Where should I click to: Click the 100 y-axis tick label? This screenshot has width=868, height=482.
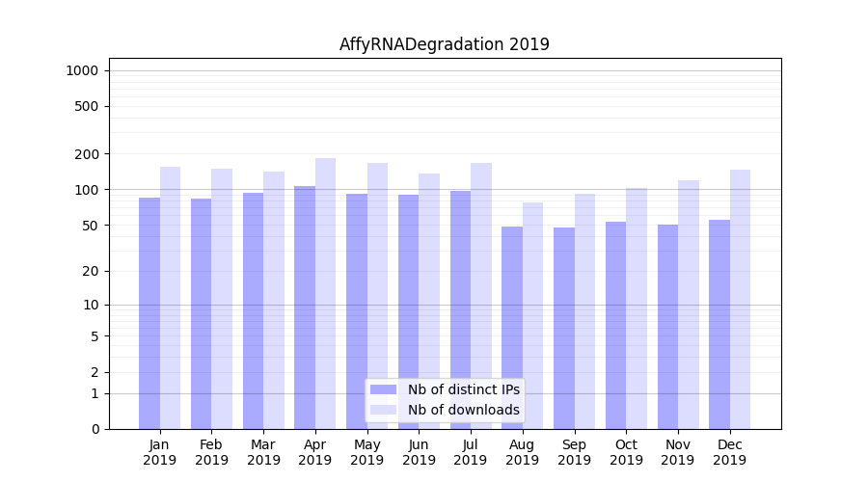tap(86, 190)
